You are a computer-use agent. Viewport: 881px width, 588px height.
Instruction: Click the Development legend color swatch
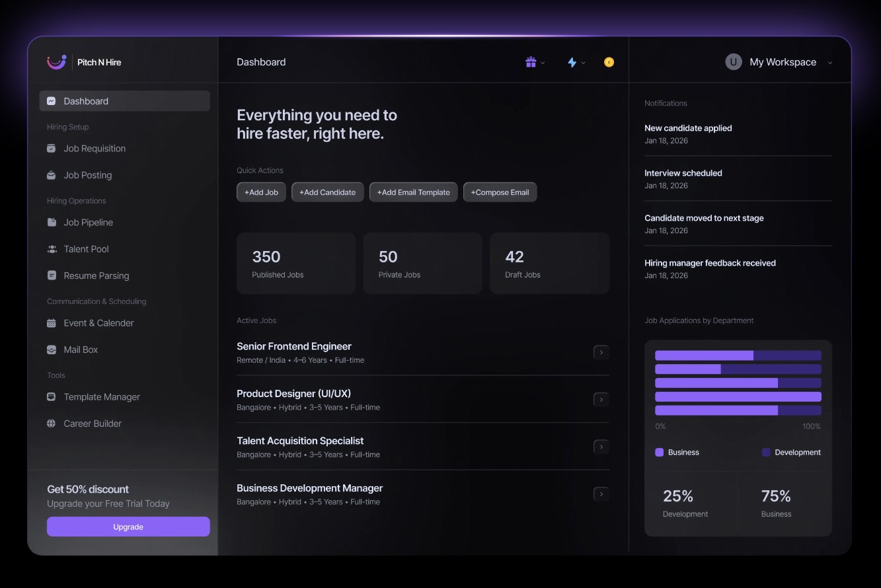click(766, 453)
